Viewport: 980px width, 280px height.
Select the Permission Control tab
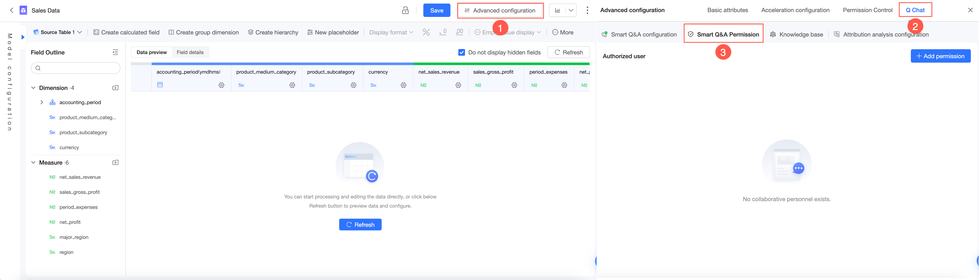867,10
